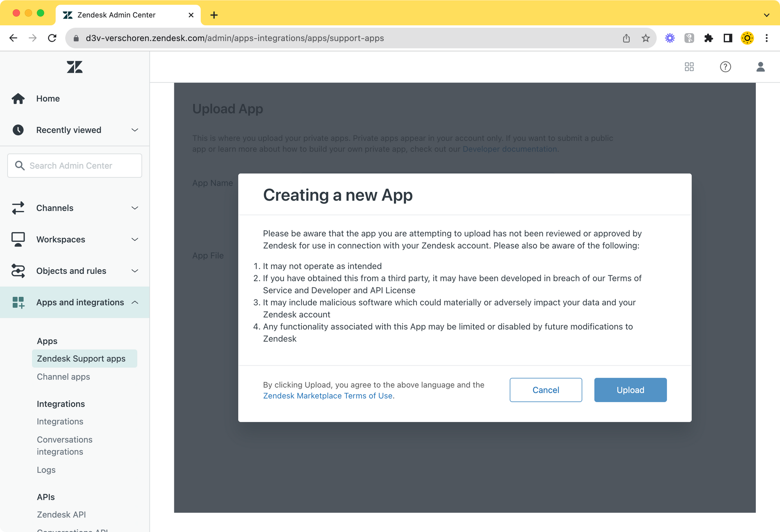Image resolution: width=780 pixels, height=532 pixels.
Task: Open the Zendesk products grid icon
Action: 689,67
